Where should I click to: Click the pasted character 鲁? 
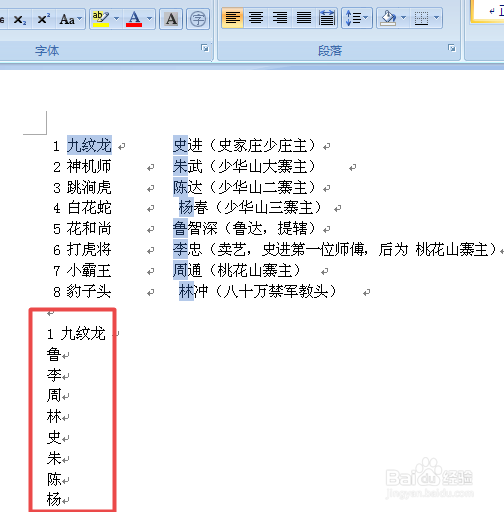[x=54, y=354]
